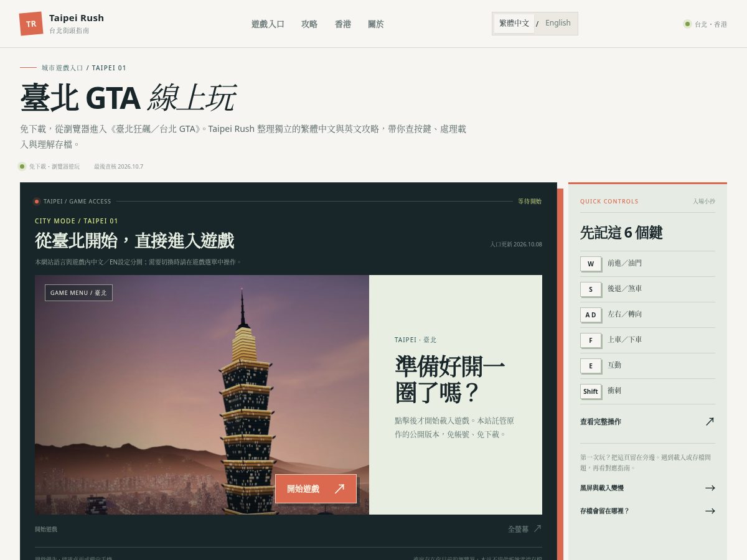Click the F key for 上車／下車
747x560 pixels.
click(591, 340)
